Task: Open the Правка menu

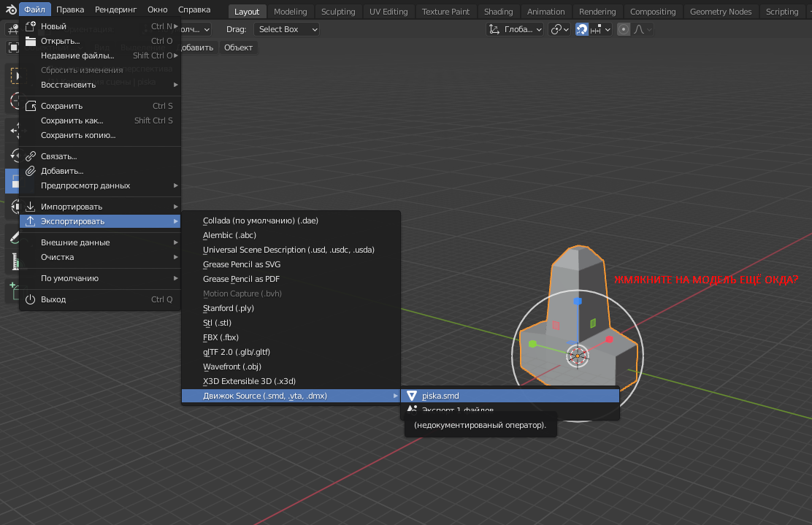Action: (70, 9)
